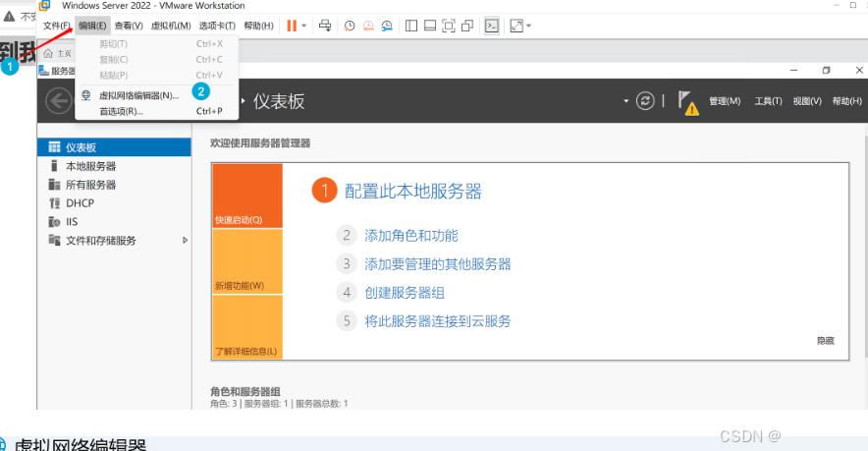
Task: Open 添加角色和功能 link
Action: point(411,236)
